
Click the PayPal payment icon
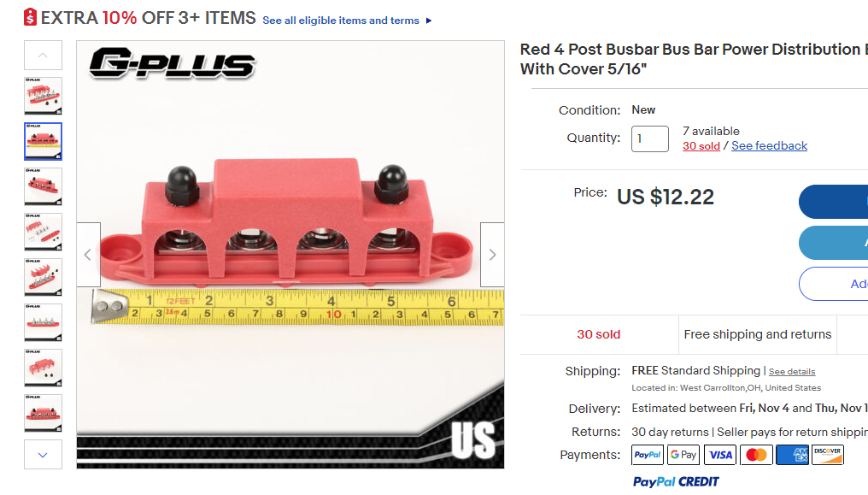pyautogui.click(x=647, y=455)
